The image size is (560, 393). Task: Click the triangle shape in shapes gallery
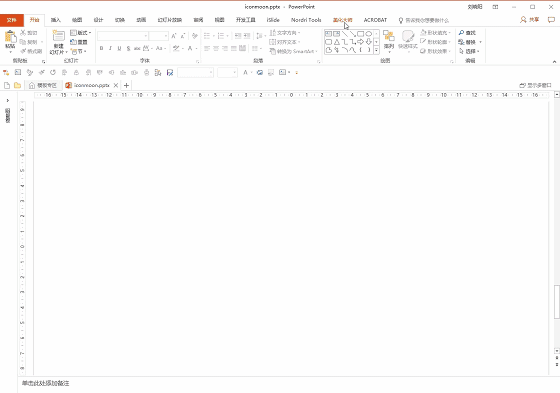tap(336, 42)
